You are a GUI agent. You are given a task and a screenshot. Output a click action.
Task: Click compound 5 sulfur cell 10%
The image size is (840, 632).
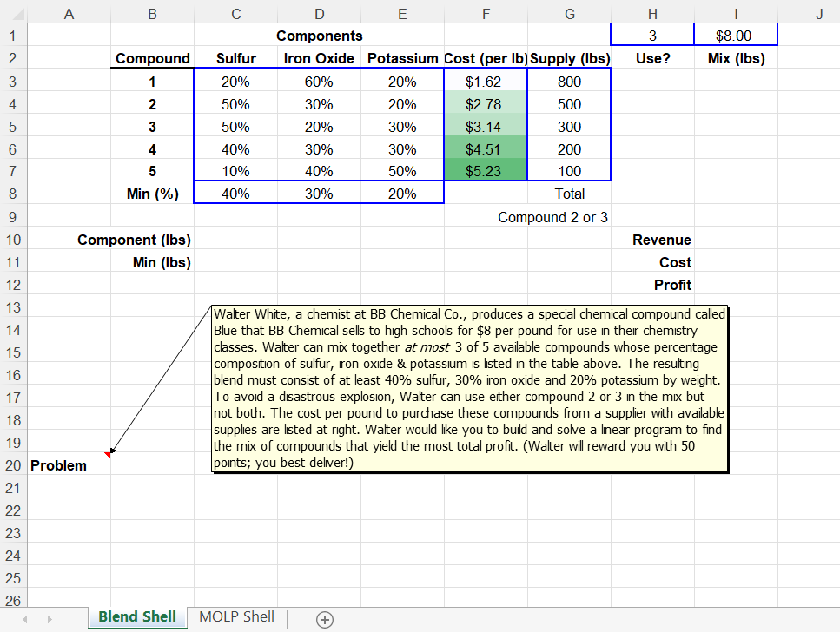235,171
